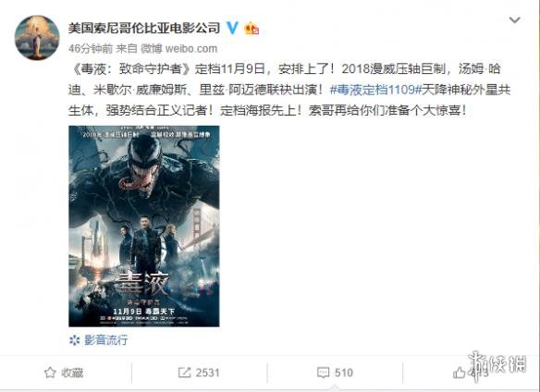This screenshot has height=392, width=540.
Task: Click the comment speech bubble icon
Action: 323,373
